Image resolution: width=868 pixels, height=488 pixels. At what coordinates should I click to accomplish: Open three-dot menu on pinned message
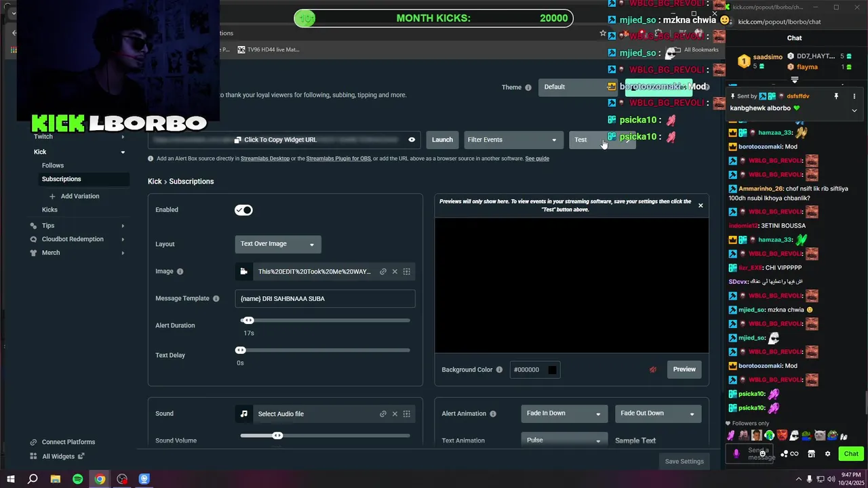coord(854,96)
